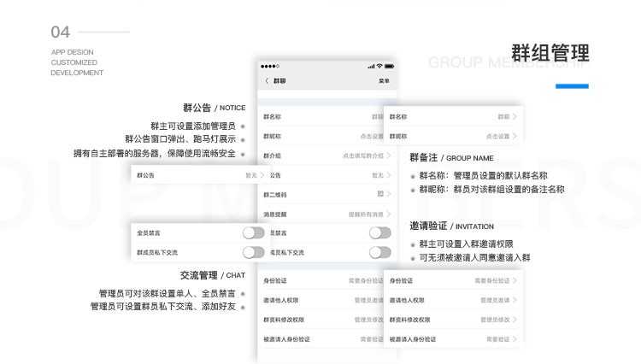Image resolution: width=641 pixels, height=364 pixels.
Task: Click the slide number 04
Action: click(x=60, y=32)
